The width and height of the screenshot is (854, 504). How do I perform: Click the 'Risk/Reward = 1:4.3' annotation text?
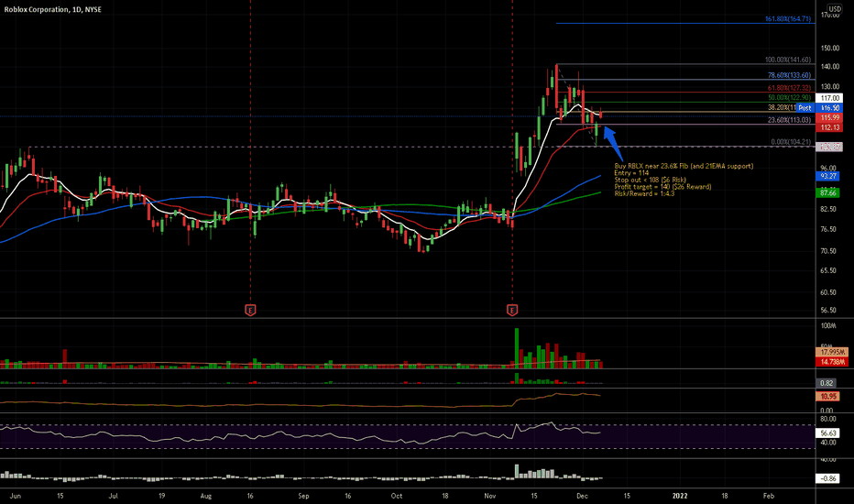[644, 193]
